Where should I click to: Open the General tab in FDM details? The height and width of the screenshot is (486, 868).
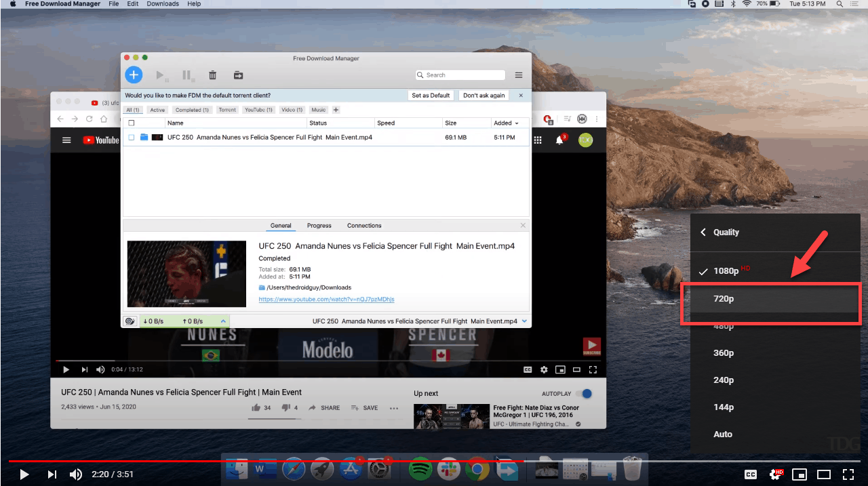point(281,226)
